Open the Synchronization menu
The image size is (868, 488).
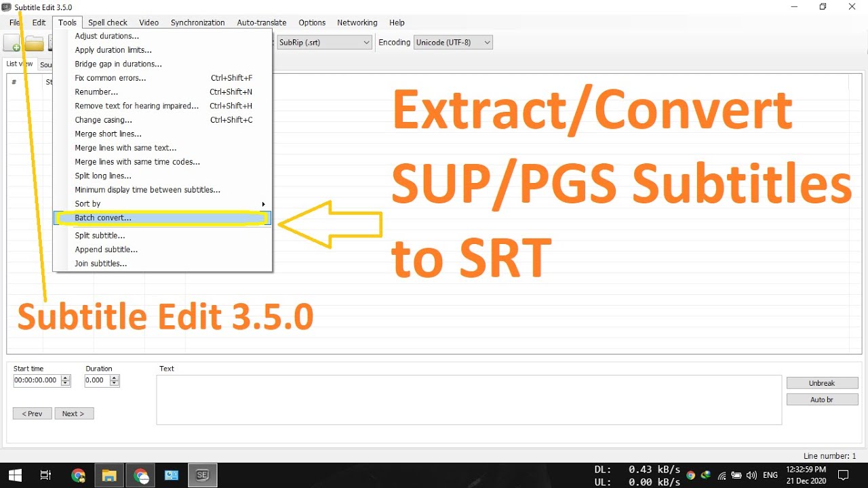pos(197,22)
